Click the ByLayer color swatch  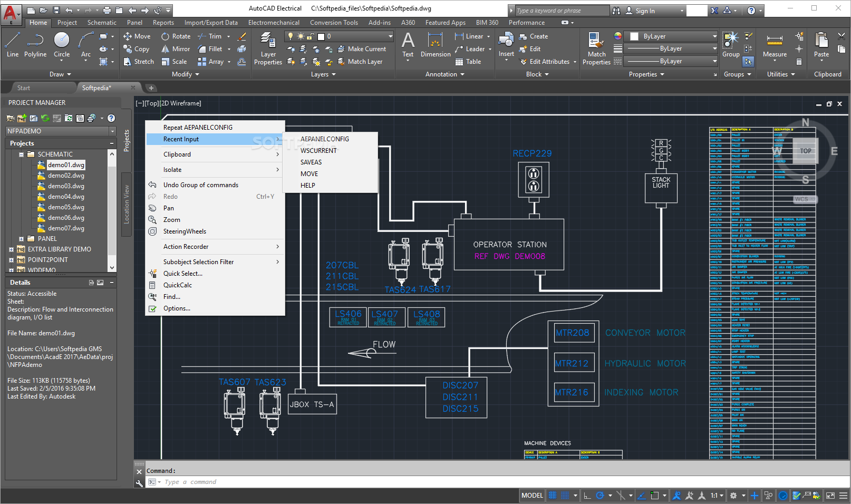coord(634,36)
